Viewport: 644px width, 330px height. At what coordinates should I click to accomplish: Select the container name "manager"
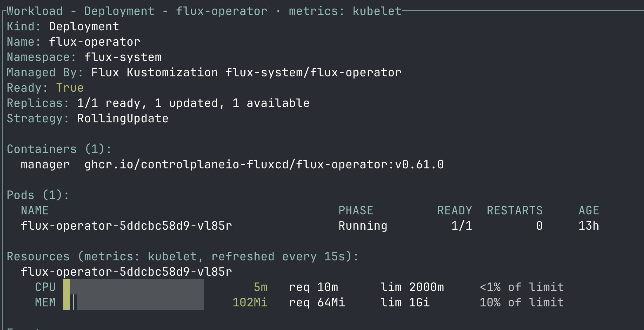click(45, 164)
